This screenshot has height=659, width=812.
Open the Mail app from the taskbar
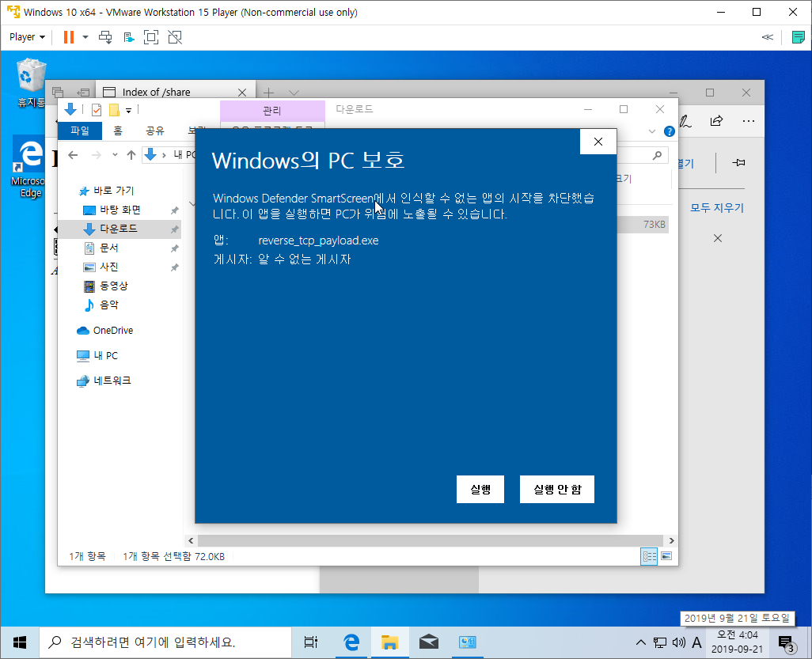pyautogui.click(x=428, y=642)
